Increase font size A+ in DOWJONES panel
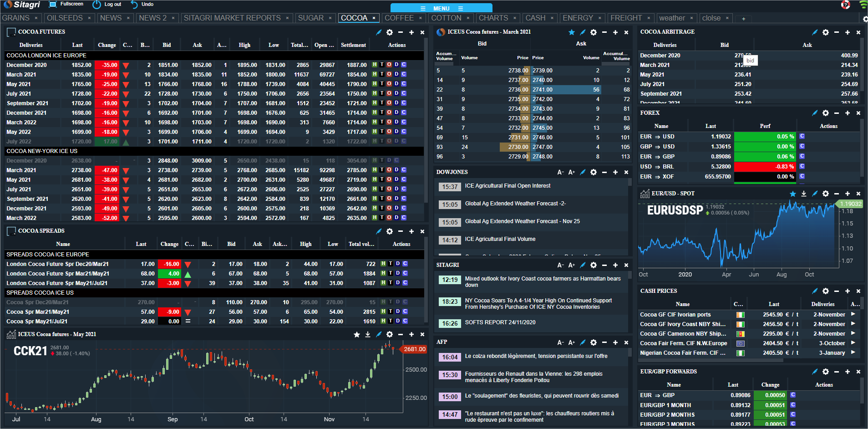Viewport: 868px width, 429px height. (572, 172)
